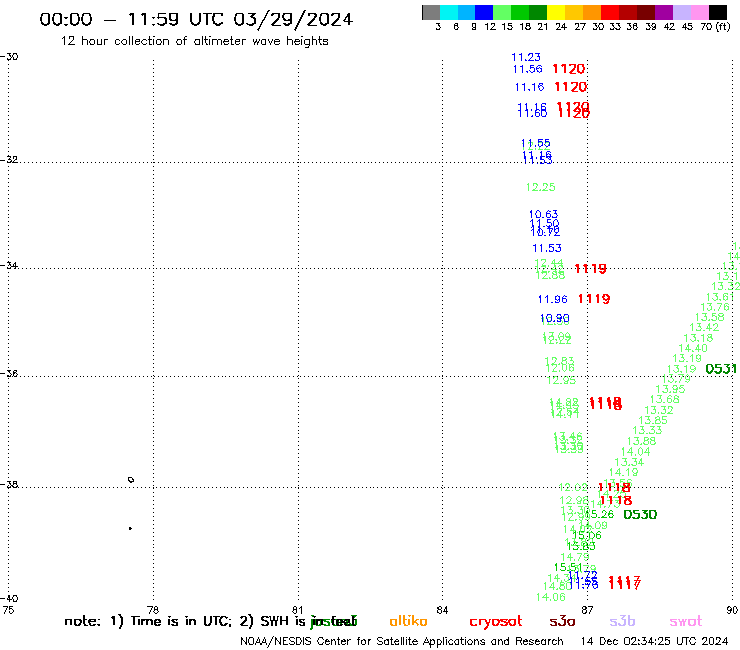Image resolution: width=740 pixels, height=650 pixels.
Task: Click the dark green time stamp 0531
Action: pos(721,369)
